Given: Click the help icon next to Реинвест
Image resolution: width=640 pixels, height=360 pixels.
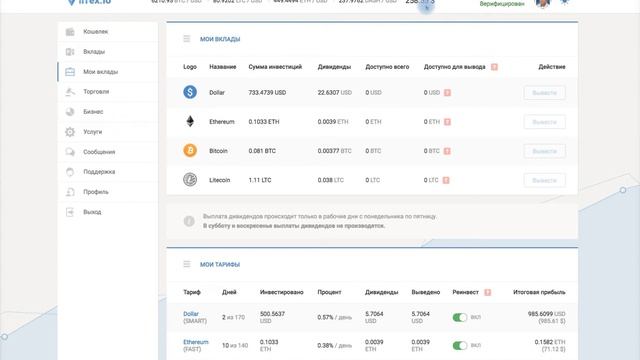Looking at the screenshot, I should click(487, 292).
